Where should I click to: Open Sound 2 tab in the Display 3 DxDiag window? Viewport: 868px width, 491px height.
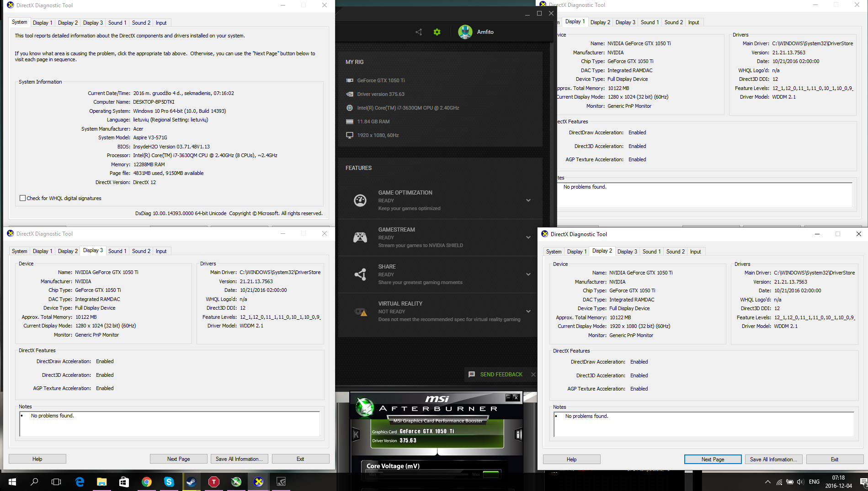pyautogui.click(x=141, y=251)
